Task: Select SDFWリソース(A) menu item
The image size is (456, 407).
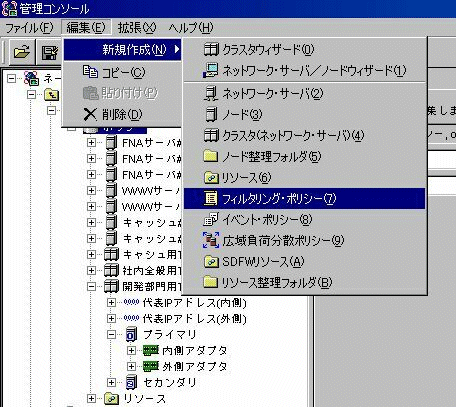Action: (304, 261)
